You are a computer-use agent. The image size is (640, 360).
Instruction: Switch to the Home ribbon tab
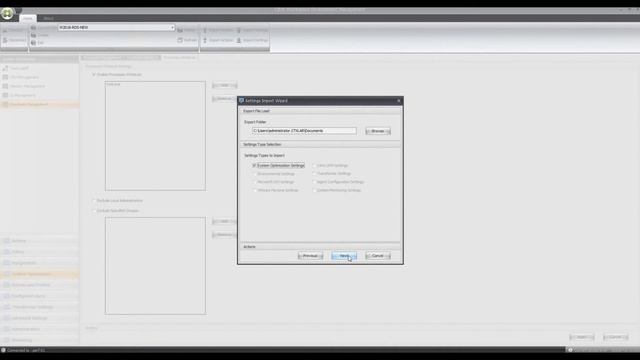click(28, 18)
